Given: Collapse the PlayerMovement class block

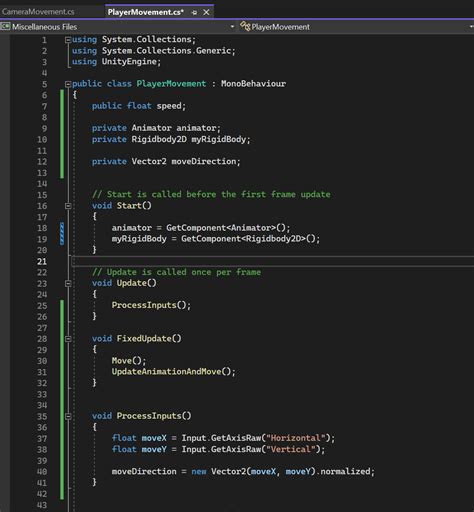Looking at the screenshot, I should [x=68, y=84].
